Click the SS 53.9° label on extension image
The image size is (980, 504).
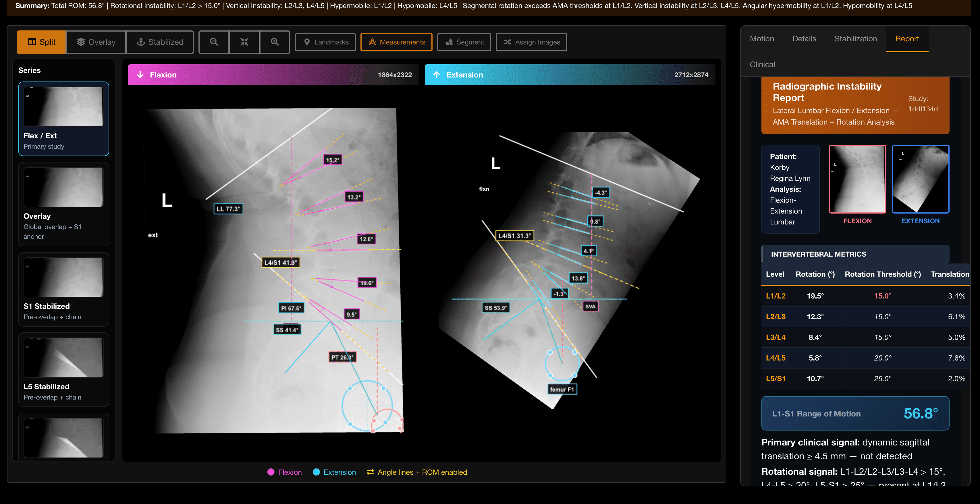pyautogui.click(x=495, y=308)
